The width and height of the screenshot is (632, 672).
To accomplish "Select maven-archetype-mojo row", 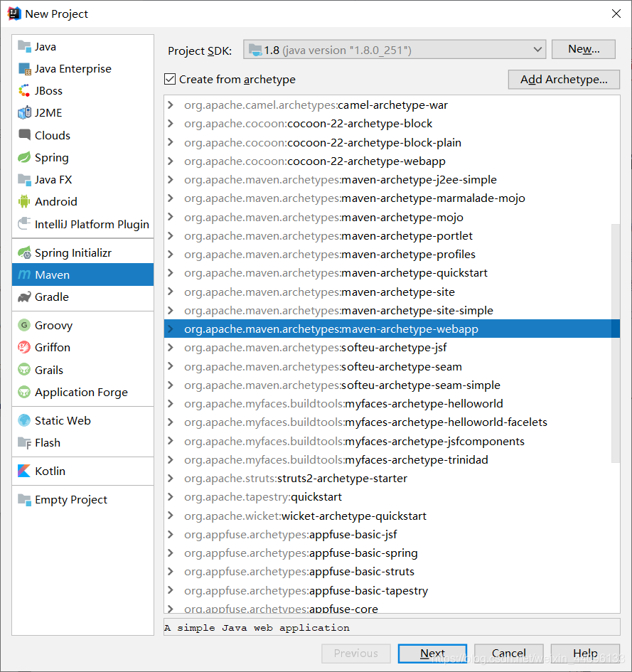I will click(392, 218).
